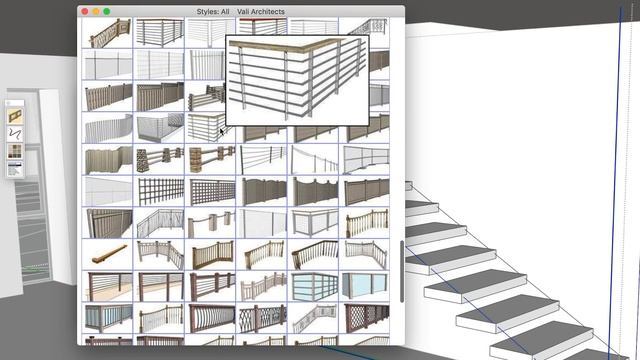Choose the pinkish picket railing style thumbnail
Screen dimensions: 640x360
262,287
